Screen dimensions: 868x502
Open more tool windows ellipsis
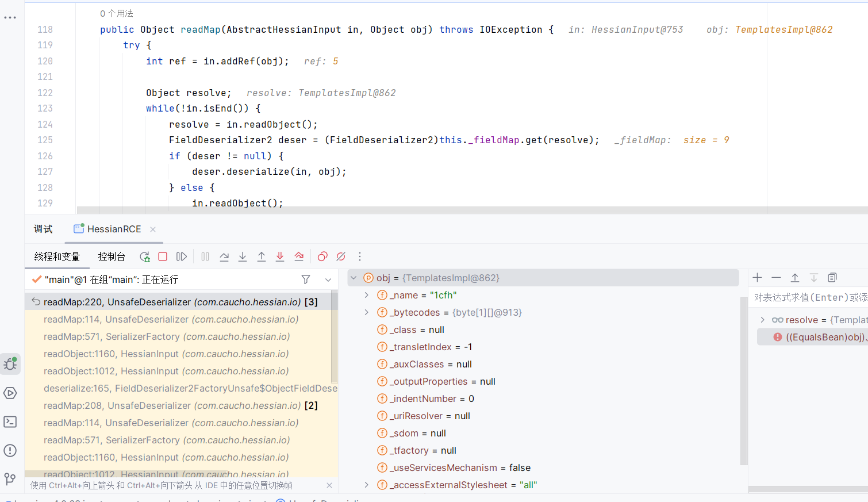10,18
